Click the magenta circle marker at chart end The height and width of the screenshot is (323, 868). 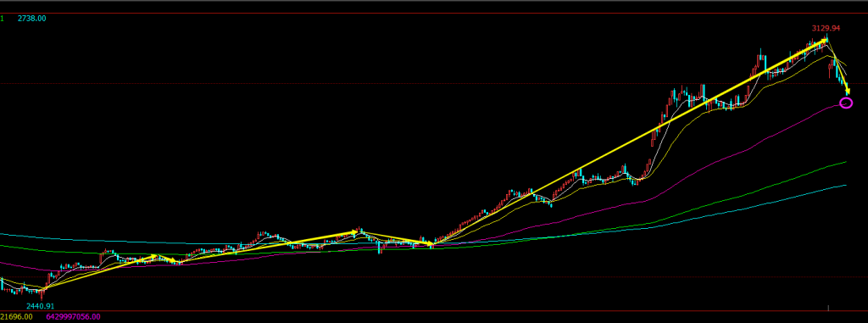(x=847, y=103)
